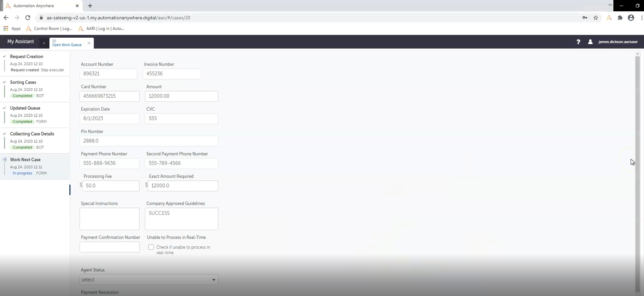Click the Amount field showing 12000.00
The image size is (644, 296).
pyautogui.click(x=182, y=96)
